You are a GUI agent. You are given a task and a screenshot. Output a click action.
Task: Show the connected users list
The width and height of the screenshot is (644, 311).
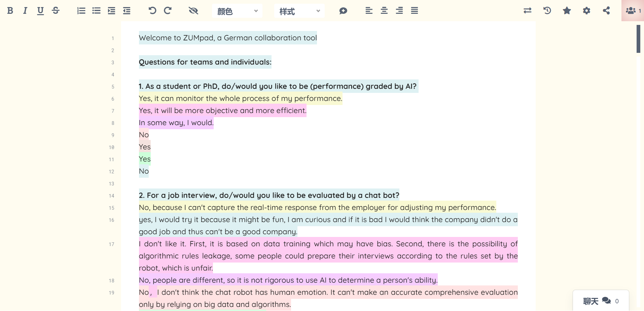coord(633,11)
